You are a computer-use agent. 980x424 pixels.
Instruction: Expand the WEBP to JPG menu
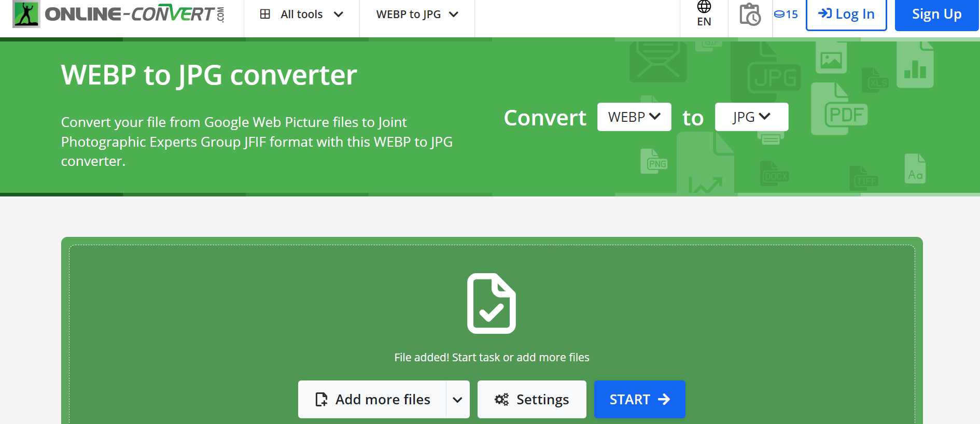coord(417,15)
